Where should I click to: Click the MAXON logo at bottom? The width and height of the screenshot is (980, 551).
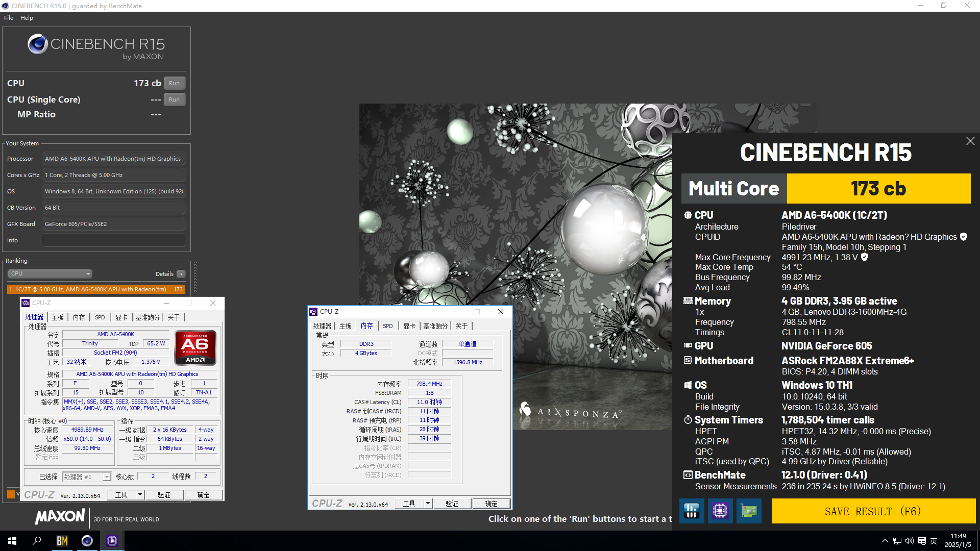[60, 516]
